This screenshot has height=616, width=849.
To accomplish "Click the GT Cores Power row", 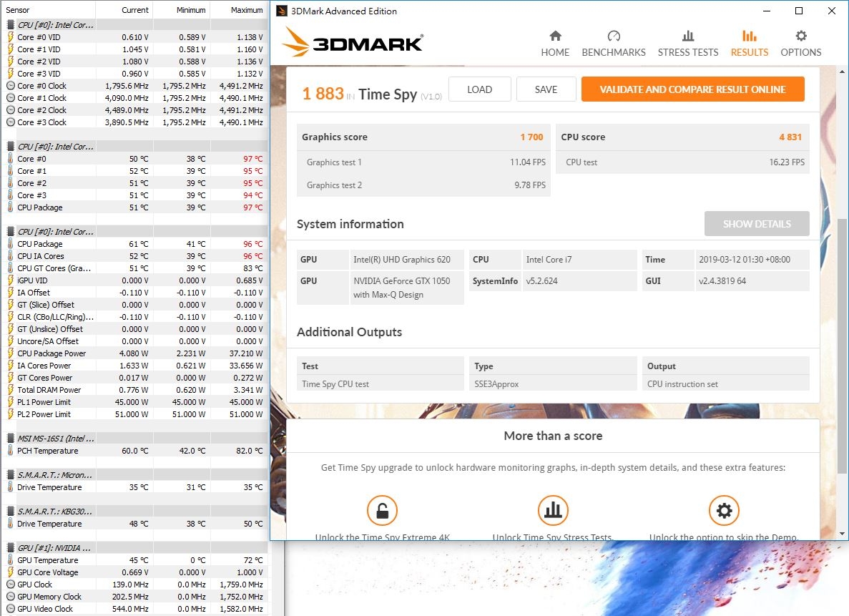I will (x=134, y=378).
